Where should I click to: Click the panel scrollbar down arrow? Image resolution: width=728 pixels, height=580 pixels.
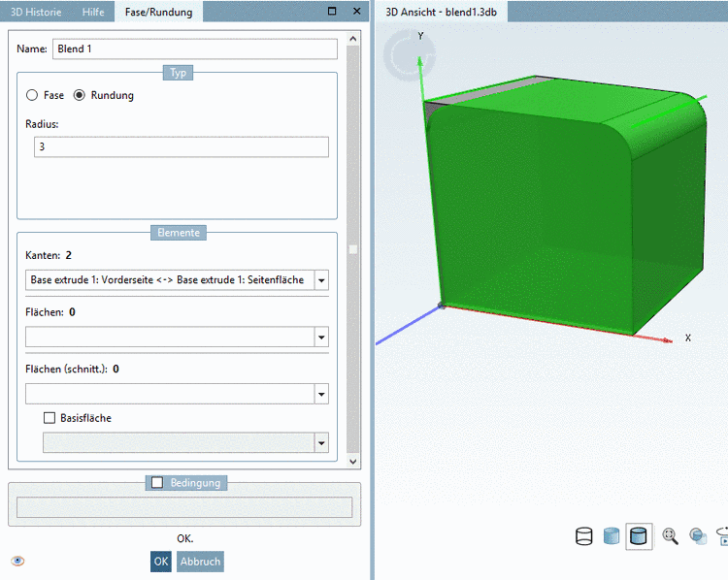click(x=353, y=462)
